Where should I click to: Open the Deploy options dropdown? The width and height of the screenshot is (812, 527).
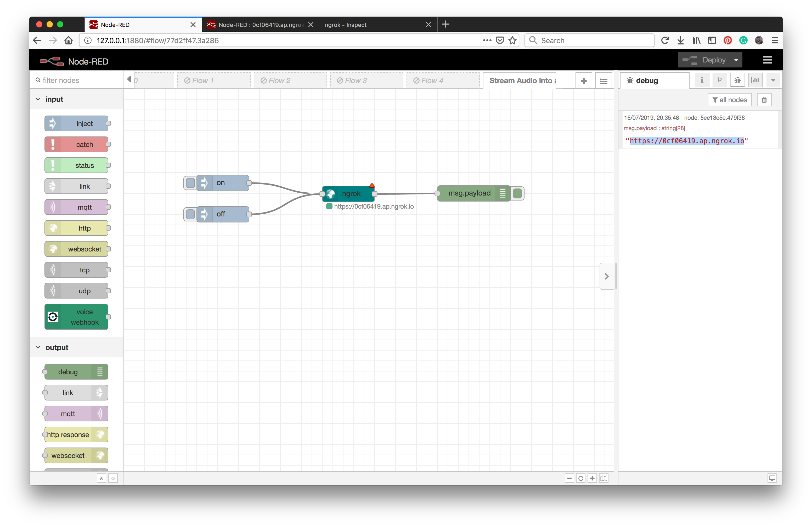(x=736, y=60)
